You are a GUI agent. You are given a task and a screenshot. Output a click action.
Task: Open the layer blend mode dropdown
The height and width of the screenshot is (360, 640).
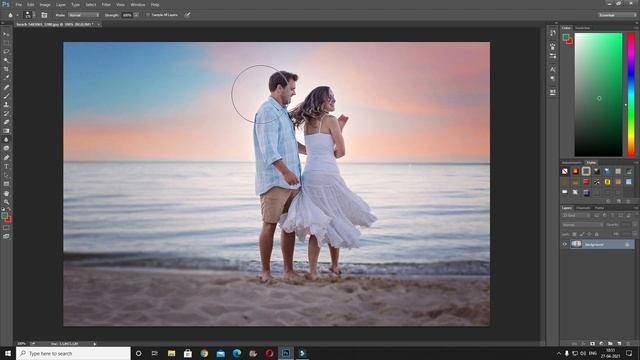click(582, 225)
